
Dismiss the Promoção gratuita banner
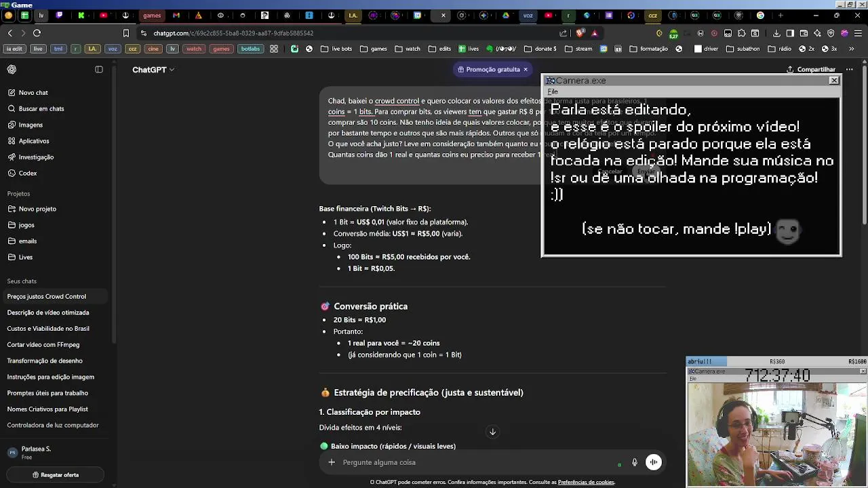[525, 69]
